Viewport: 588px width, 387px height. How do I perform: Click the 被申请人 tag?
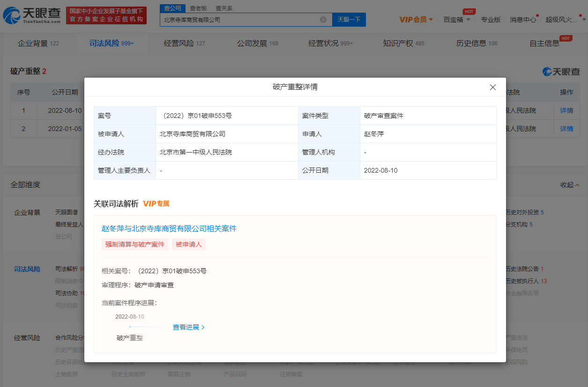coord(188,244)
